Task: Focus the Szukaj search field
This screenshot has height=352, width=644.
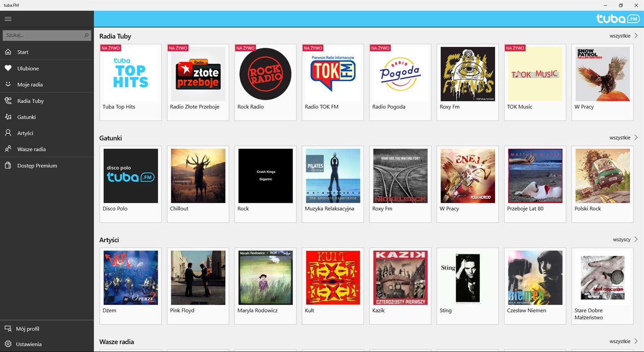Action: 47,35
